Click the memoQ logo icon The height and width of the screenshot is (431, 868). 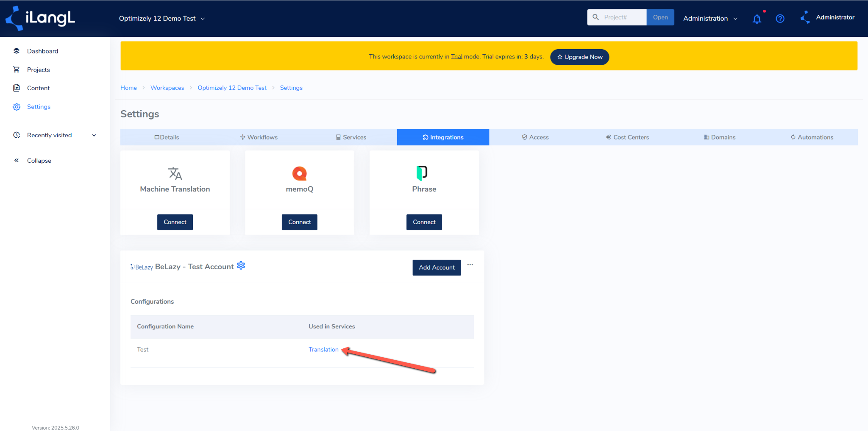(300, 173)
